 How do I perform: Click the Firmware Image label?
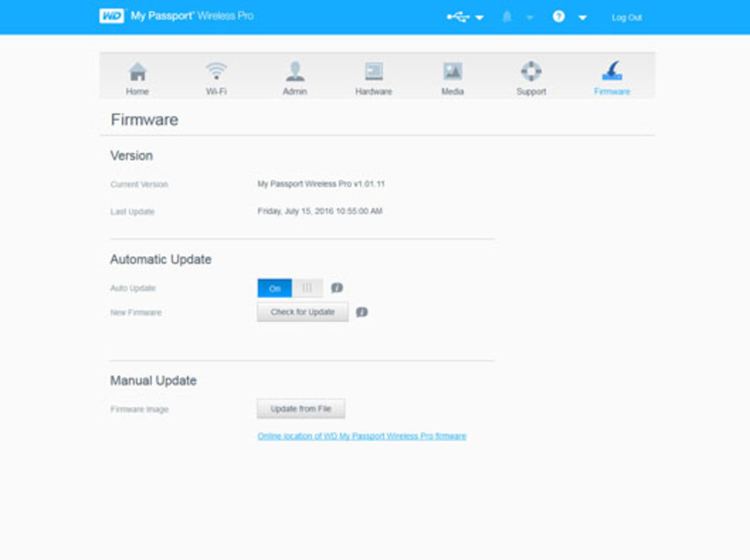point(140,409)
